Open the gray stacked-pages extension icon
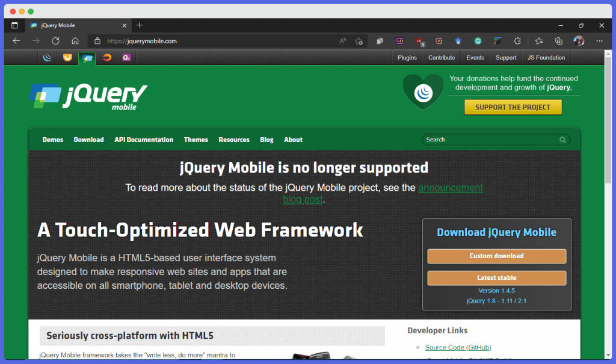Viewport: 616px width, 364px height. [x=380, y=41]
